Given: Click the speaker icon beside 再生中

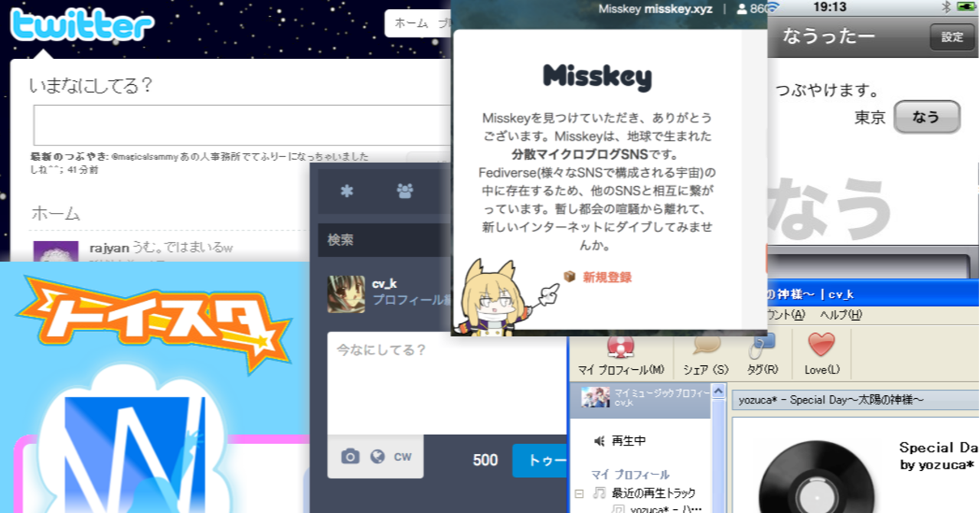Looking at the screenshot, I should point(599,441).
